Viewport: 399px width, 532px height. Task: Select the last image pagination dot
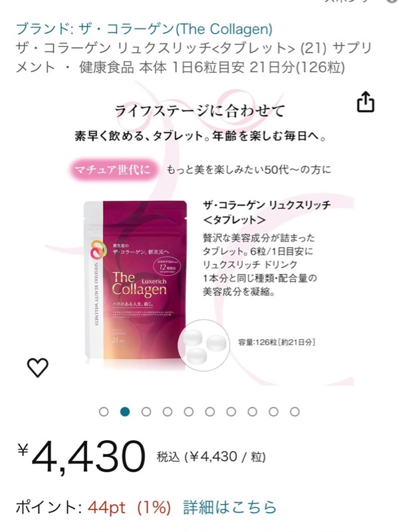tap(295, 412)
